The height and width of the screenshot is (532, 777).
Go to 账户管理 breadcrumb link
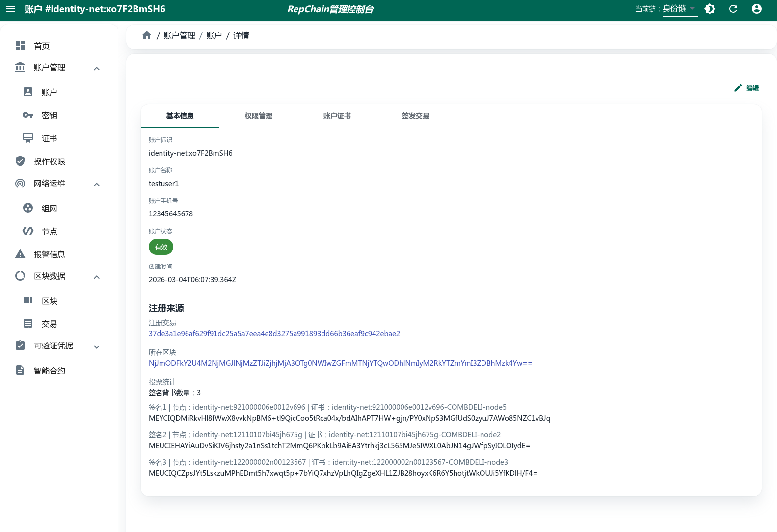pyautogui.click(x=179, y=36)
